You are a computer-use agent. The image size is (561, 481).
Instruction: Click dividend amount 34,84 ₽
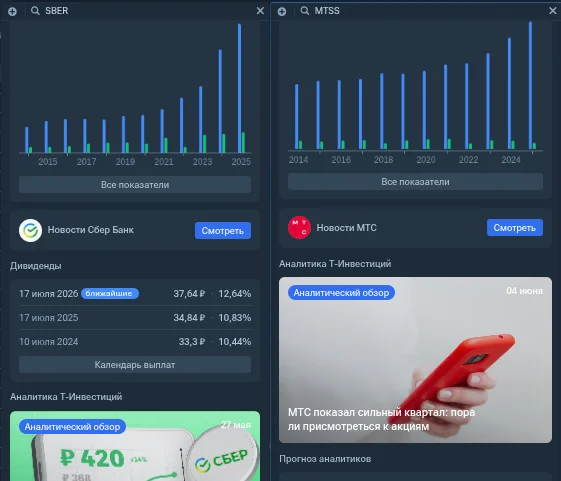pos(189,318)
